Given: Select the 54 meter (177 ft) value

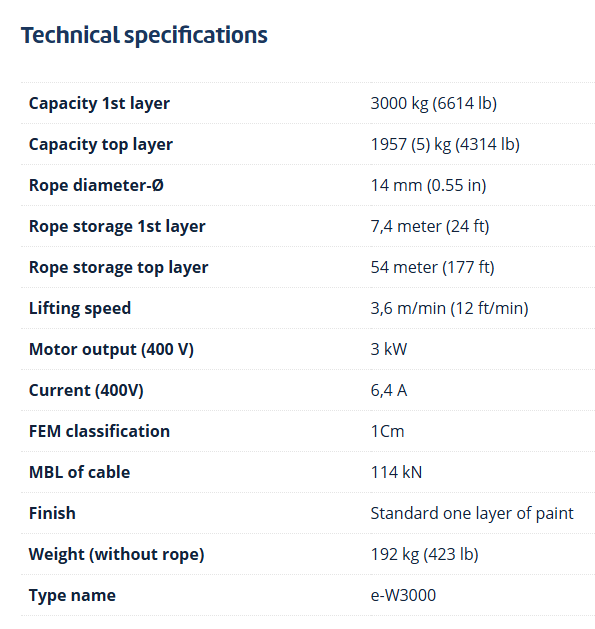Looking at the screenshot, I should click(433, 267).
